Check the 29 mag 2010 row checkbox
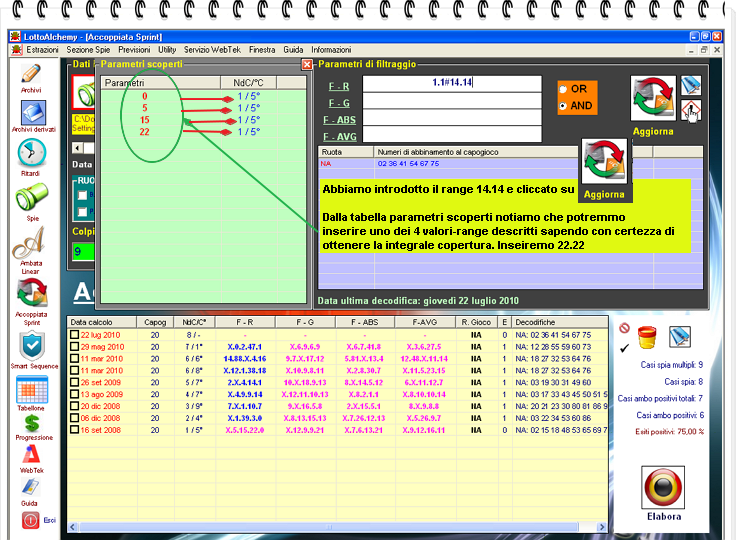The width and height of the screenshot is (736, 540). [x=74, y=347]
